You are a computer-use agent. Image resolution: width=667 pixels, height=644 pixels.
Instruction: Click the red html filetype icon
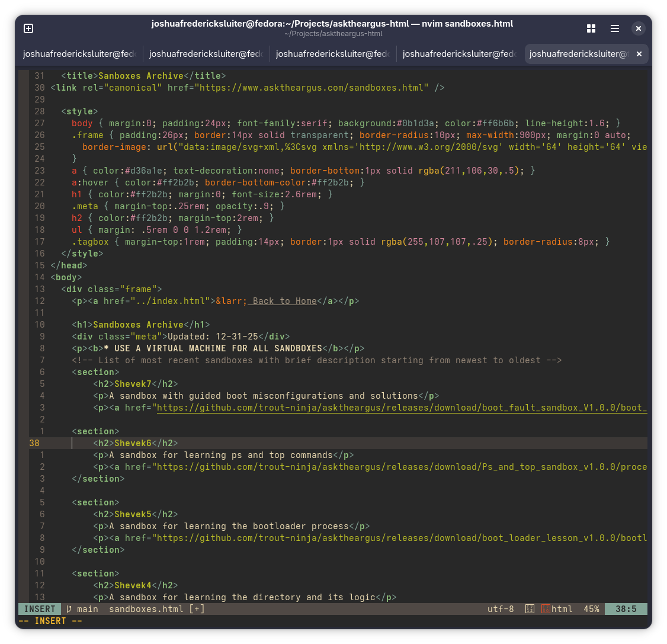tap(545, 609)
